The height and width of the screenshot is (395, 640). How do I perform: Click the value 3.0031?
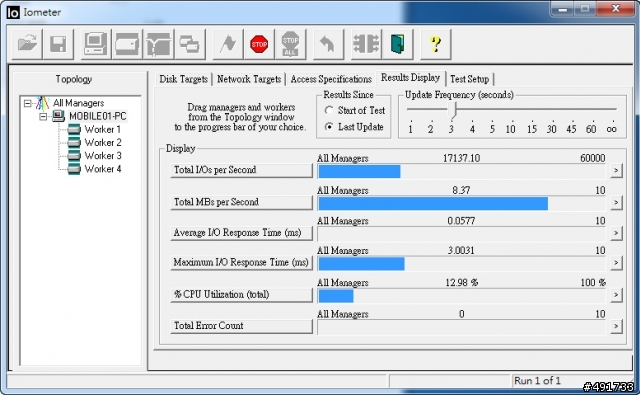461,251
